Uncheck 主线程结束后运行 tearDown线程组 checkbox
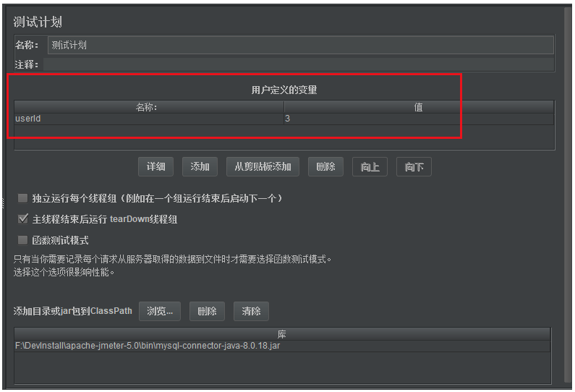575x392 pixels. coord(22,219)
